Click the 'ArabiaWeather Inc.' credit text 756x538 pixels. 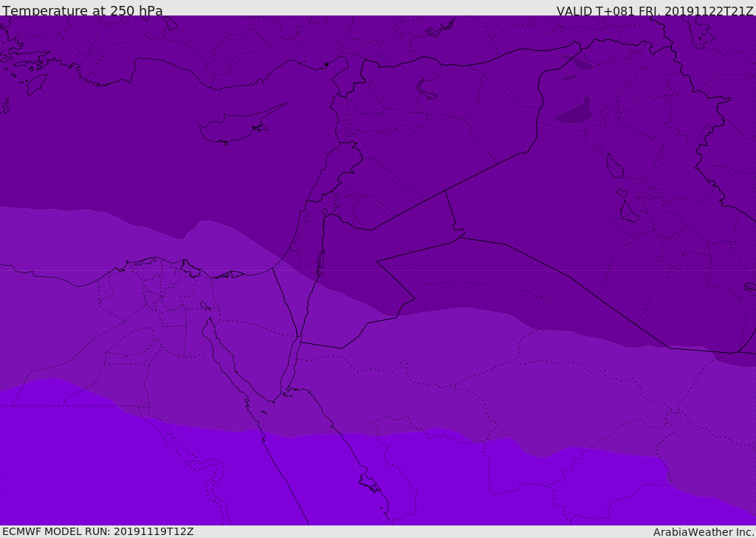point(704,532)
